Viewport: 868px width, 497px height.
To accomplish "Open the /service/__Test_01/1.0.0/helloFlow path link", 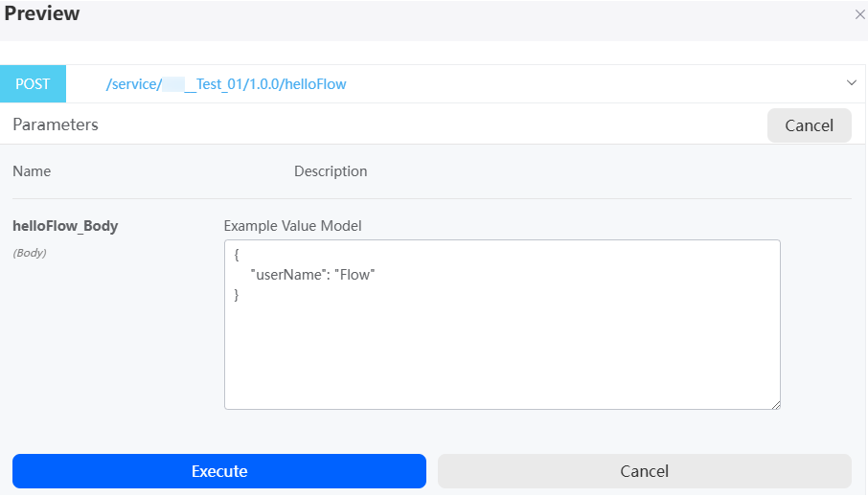I will click(x=226, y=84).
